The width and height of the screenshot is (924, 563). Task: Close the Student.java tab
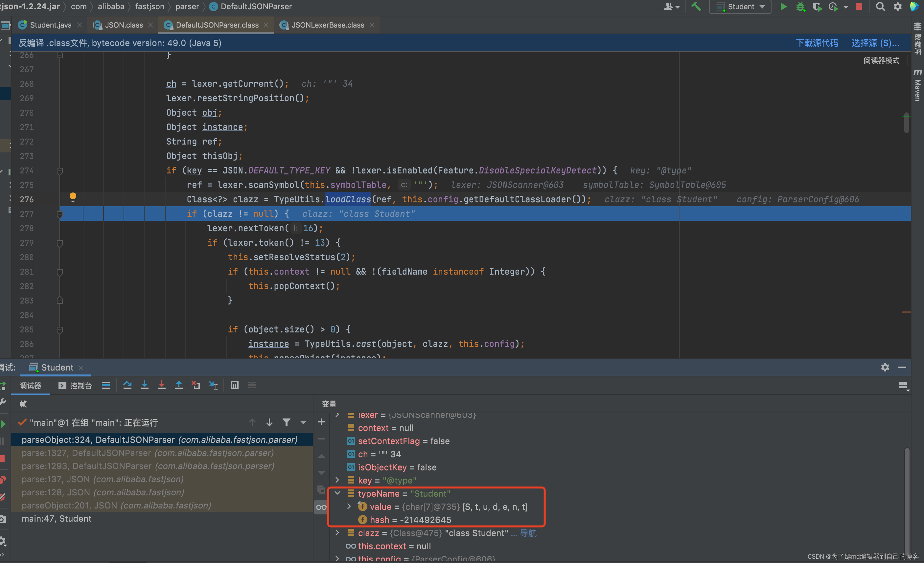(79, 25)
